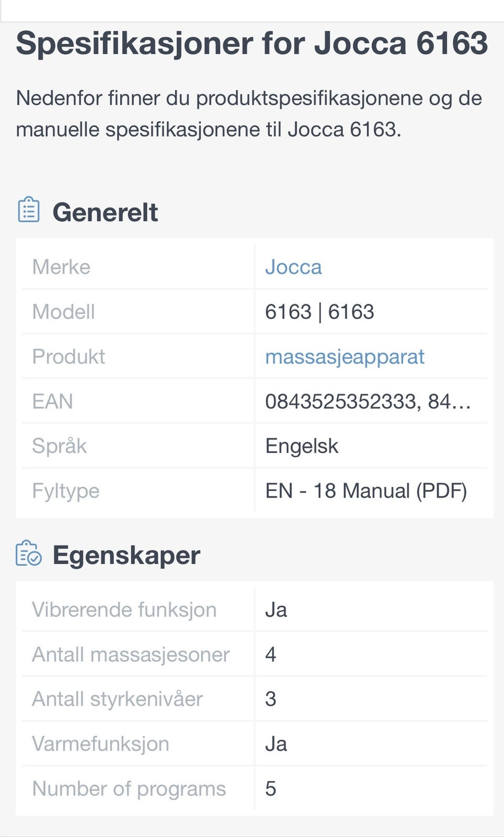Click the Antall styrkenivåer row label

point(117,699)
